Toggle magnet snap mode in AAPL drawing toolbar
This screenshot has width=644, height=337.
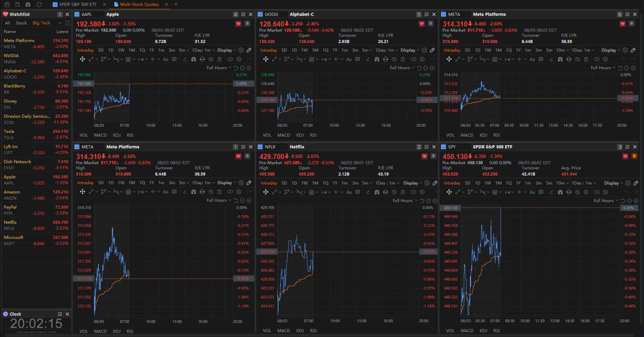(x=194, y=59)
